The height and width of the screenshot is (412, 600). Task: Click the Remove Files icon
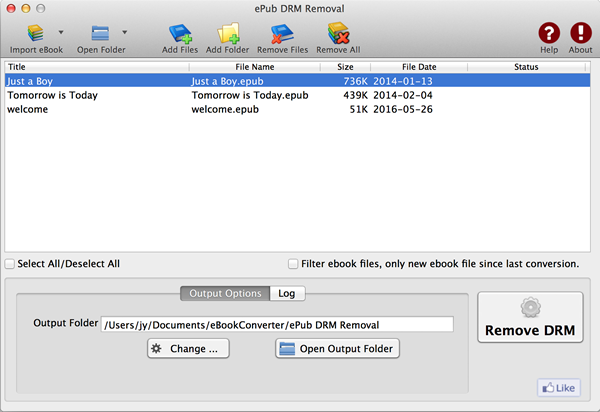282,34
